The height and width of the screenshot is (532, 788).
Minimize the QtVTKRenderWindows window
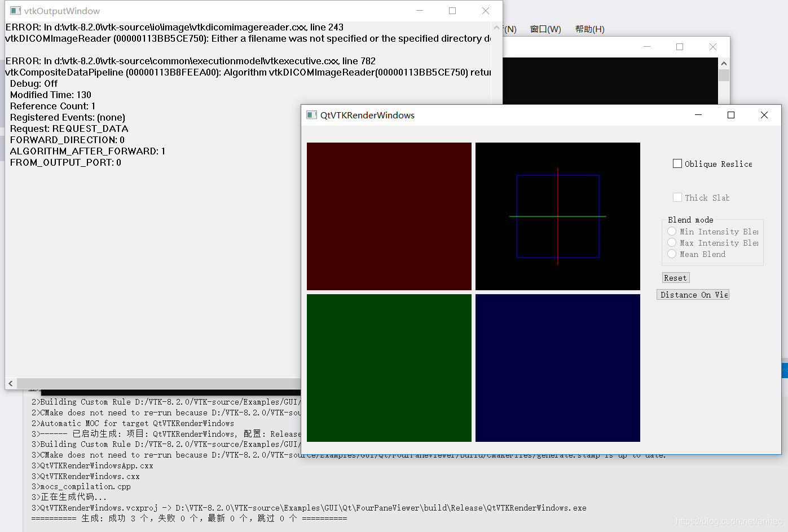point(698,115)
